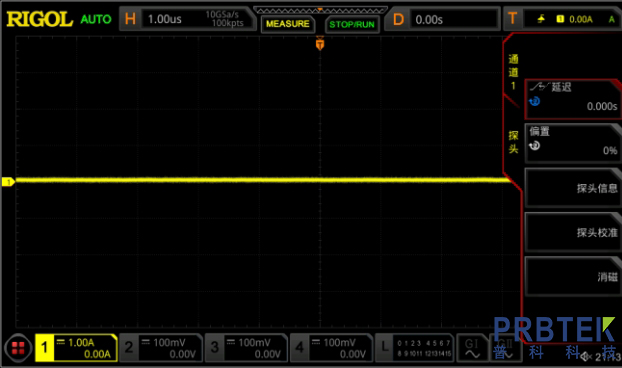Click the STOP/RUN button

352,24
